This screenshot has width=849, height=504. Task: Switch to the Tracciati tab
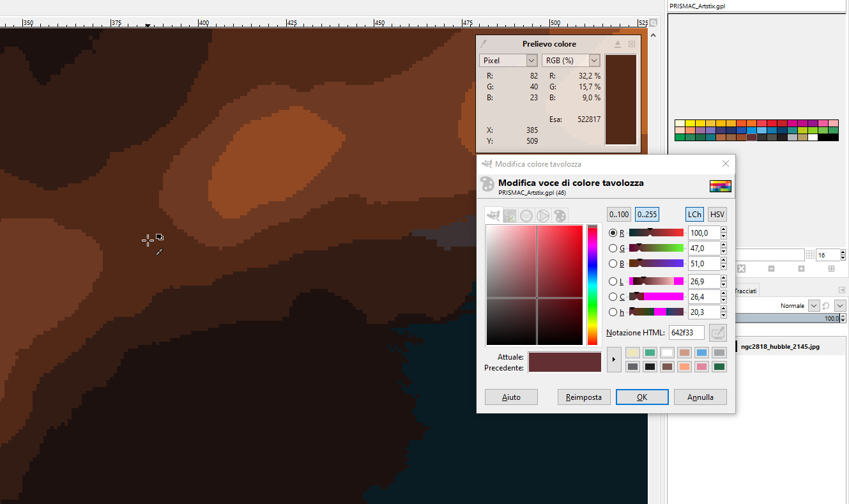[x=746, y=291]
